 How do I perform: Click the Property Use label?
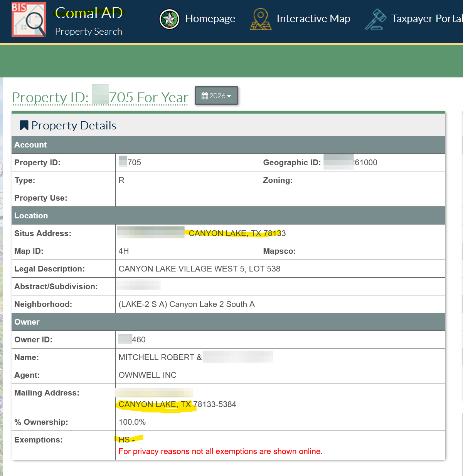(x=41, y=198)
